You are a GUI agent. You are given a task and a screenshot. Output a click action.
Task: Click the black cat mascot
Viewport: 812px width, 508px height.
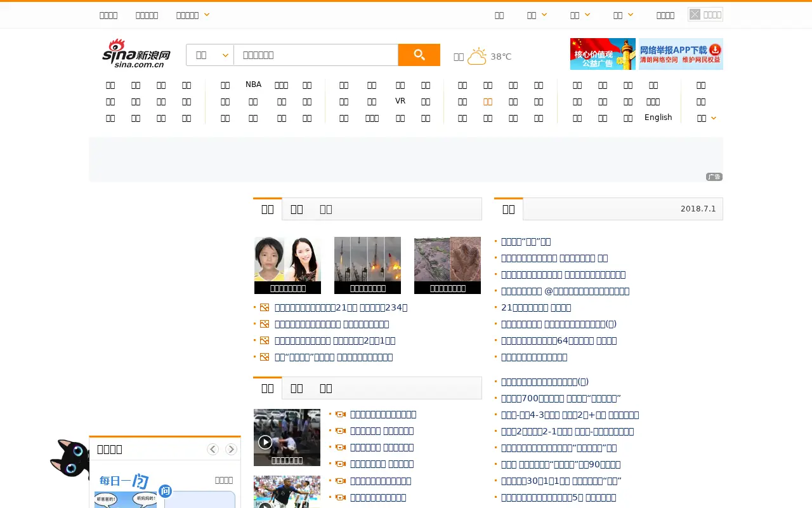click(x=70, y=458)
